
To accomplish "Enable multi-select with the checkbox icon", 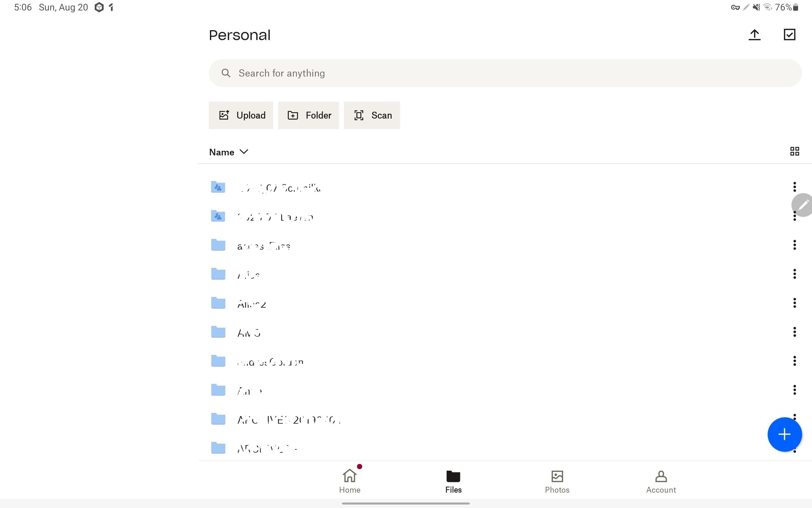I will (x=789, y=35).
